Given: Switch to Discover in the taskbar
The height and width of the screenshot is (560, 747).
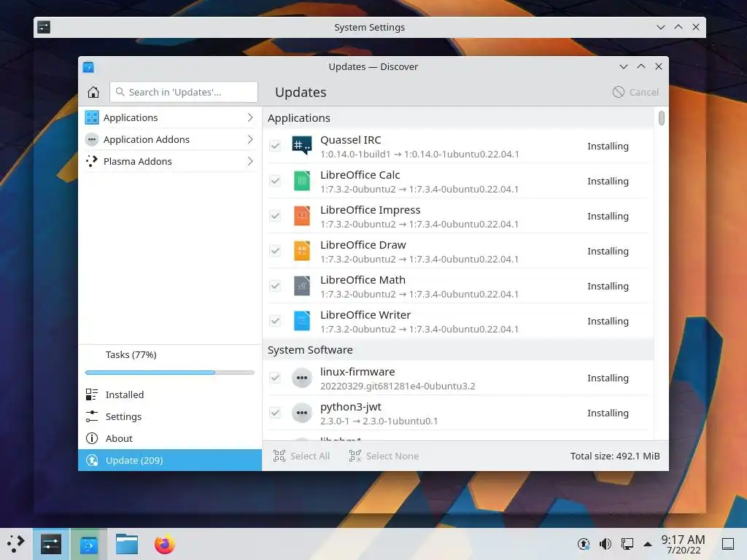Looking at the screenshot, I should (x=88, y=544).
